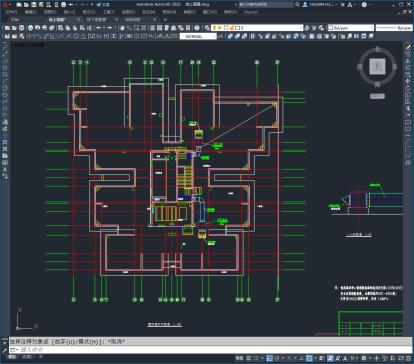414x364 pixels.
Task: Click the 模型 button in status bar
Action: tap(239, 358)
